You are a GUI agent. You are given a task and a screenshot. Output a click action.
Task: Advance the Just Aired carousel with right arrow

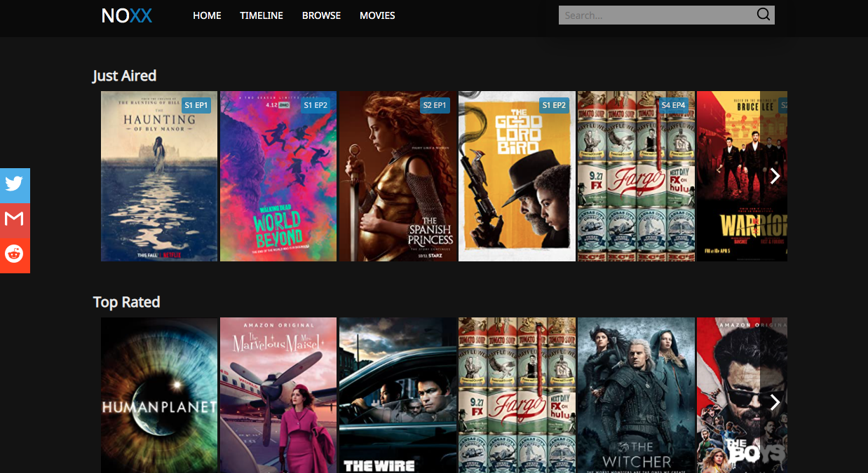point(775,176)
